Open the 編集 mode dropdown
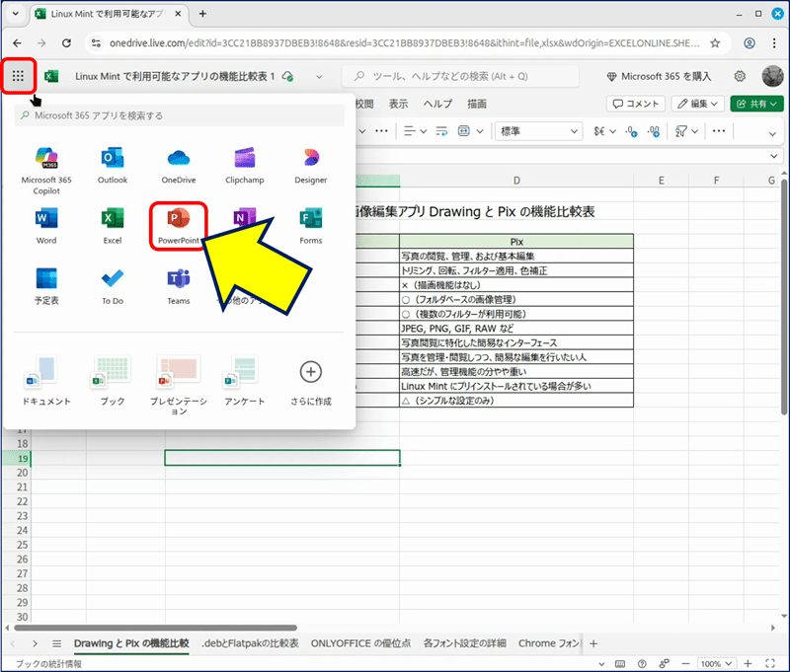This screenshot has width=790, height=672. click(x=697, y=104)
